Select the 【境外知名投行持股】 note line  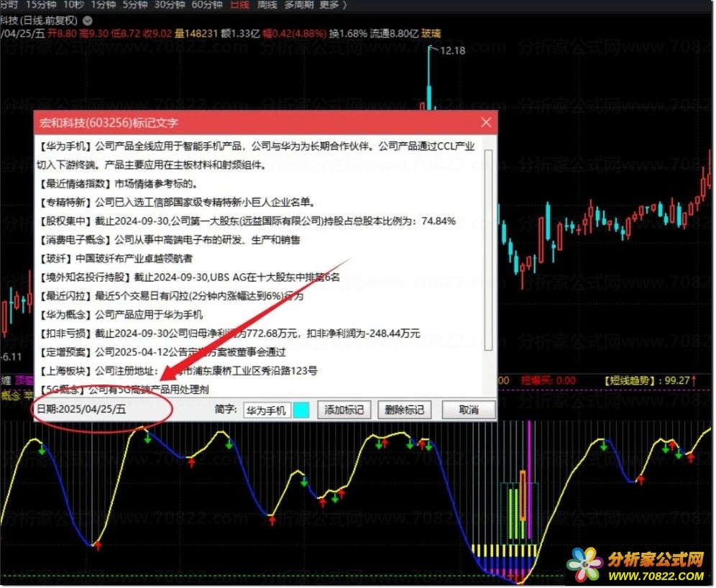coord(190,277)
